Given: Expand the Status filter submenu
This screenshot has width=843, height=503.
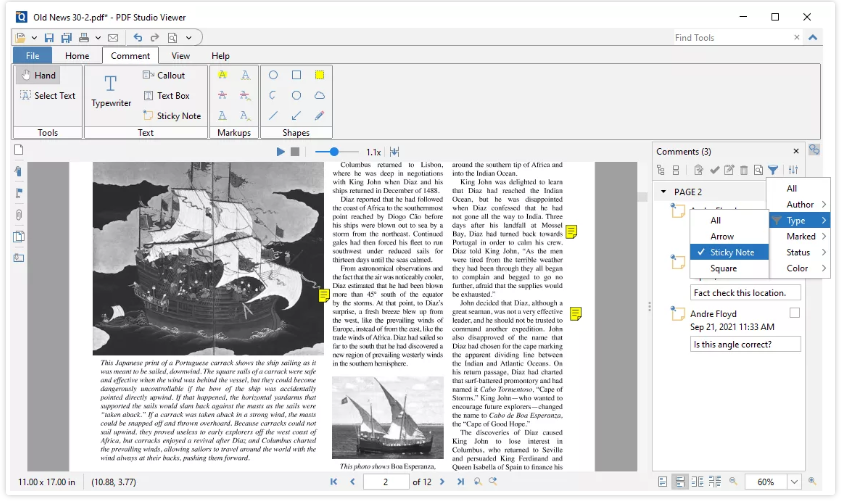Looking at the screenshot, I should (x=801, y=253).
